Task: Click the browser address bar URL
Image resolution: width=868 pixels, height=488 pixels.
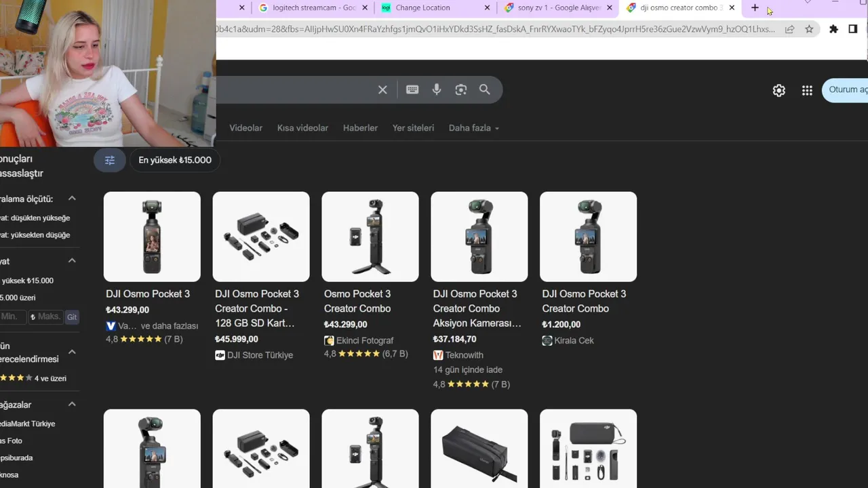Action: click(496, 29)
